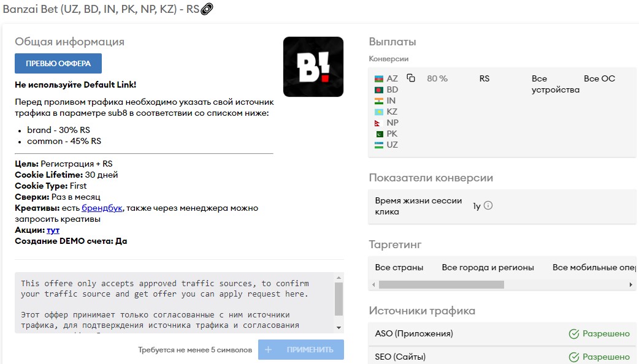Click SEO (Сайты) traffic source row
Viewport: 639px width, 364px height.
point(502,355)
